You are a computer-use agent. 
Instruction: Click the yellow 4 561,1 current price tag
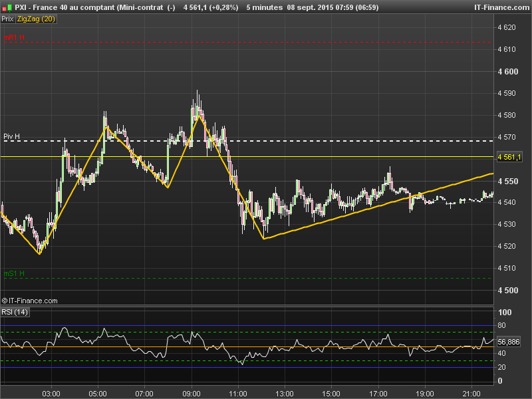click(x=509, y=157)
